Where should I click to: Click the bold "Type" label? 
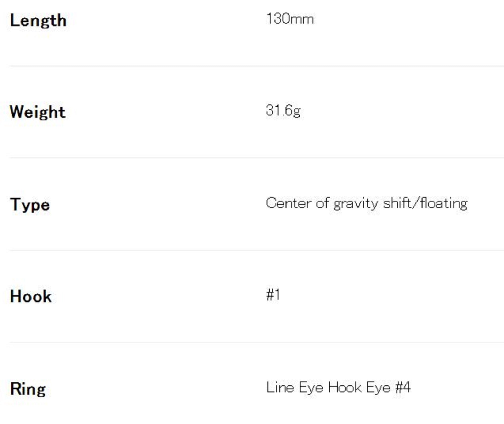[30, 204]
